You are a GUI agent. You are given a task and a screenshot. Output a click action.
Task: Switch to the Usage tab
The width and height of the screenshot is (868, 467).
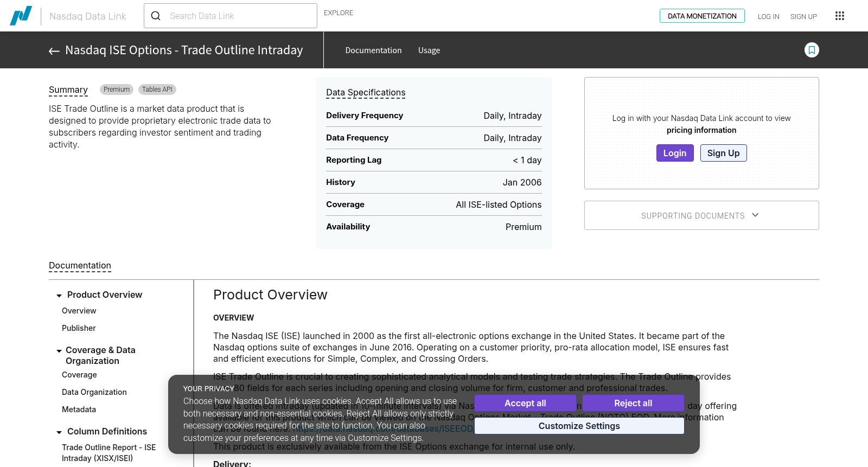click(429, 50)
